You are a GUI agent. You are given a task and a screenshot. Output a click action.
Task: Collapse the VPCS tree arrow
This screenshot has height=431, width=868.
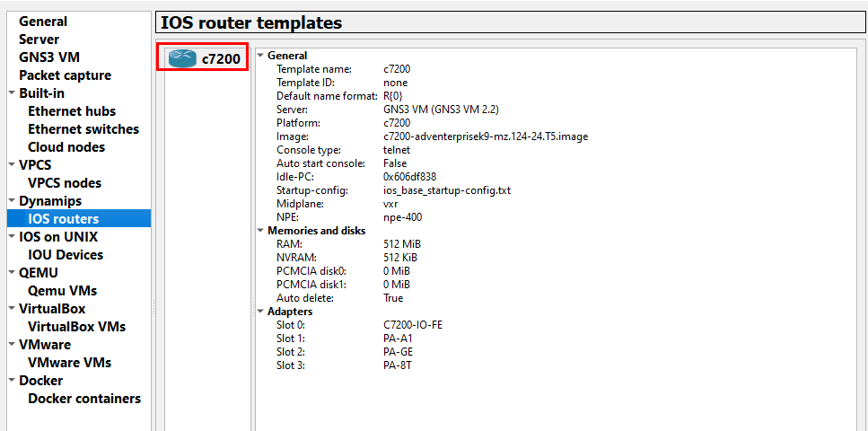tap(13, 164)
